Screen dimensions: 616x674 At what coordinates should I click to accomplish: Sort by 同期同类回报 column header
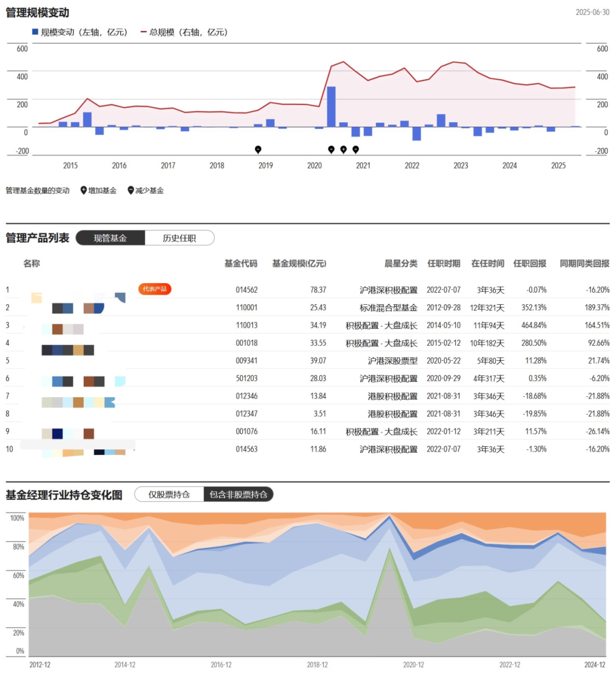tap(584, 264)
